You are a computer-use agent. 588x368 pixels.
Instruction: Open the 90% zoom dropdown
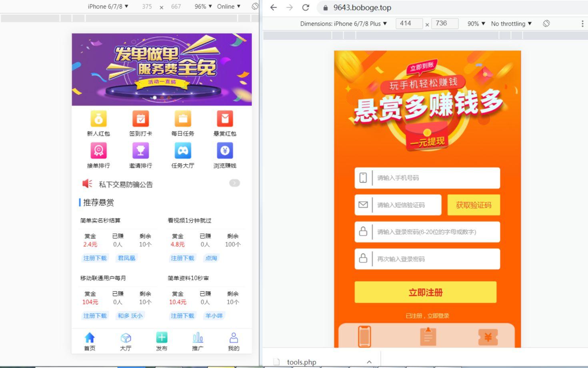(x=476, y=24)
